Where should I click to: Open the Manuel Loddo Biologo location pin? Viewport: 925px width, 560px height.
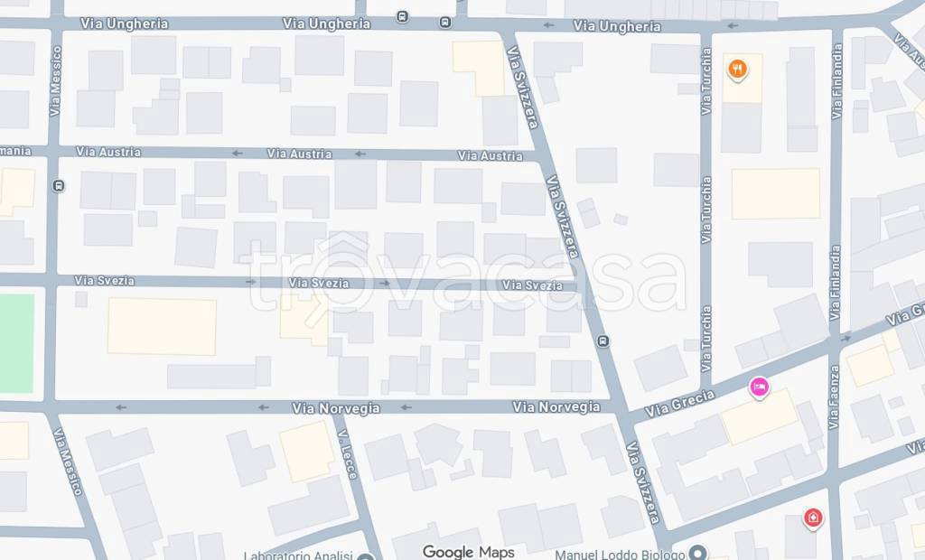(698, 554)
